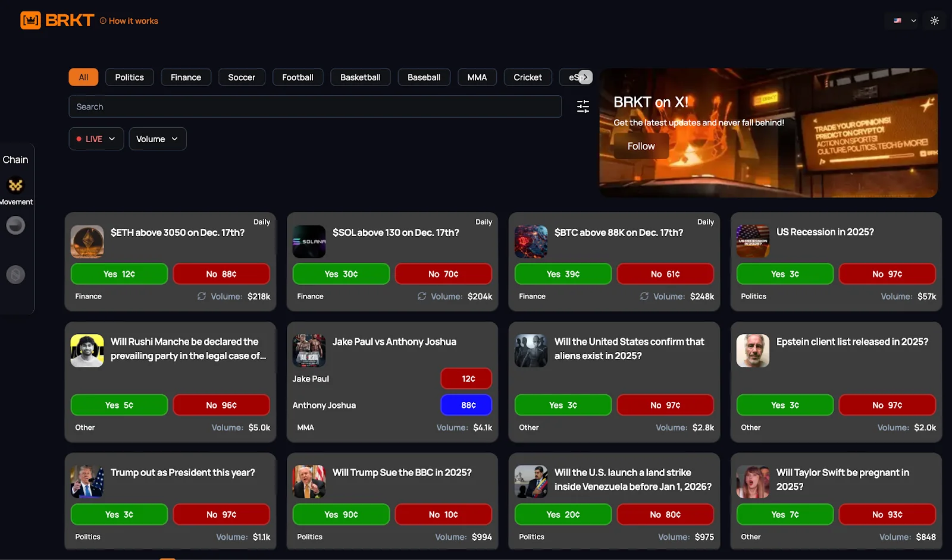952x560 pixels.
Task: Open the country flag language dropdown
Action: (902, 20)
